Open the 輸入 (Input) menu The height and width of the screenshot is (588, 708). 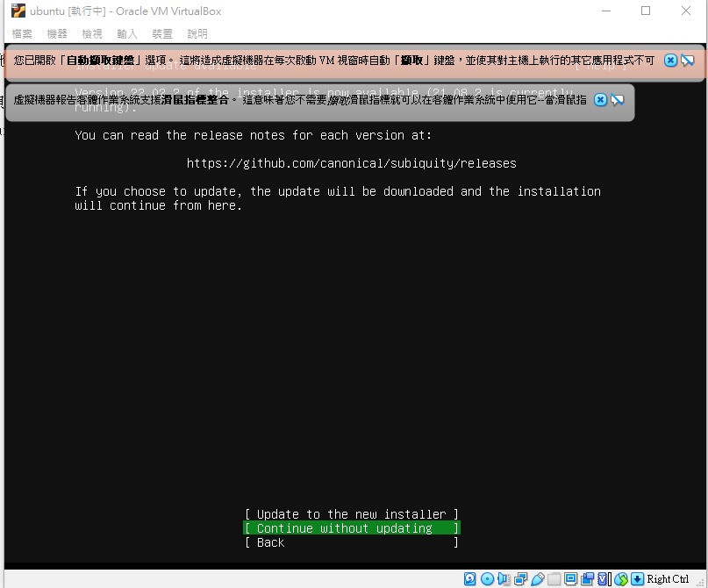(x=127, y=34)
